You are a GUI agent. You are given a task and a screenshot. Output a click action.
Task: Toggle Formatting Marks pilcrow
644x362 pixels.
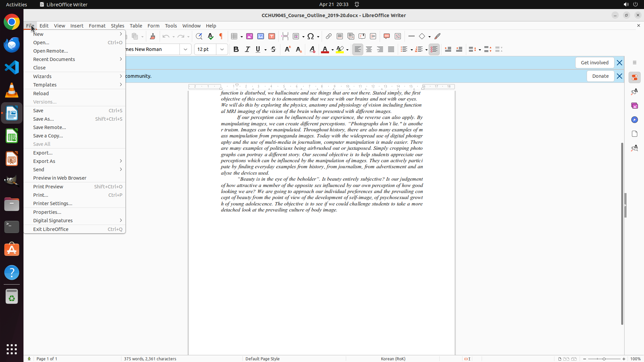[x=221, y=36]
